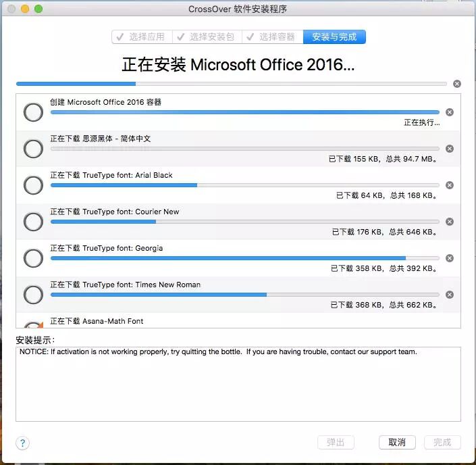Open help with the question mark button
This screenshot has width=476, height=465.
tap(22, 443)
